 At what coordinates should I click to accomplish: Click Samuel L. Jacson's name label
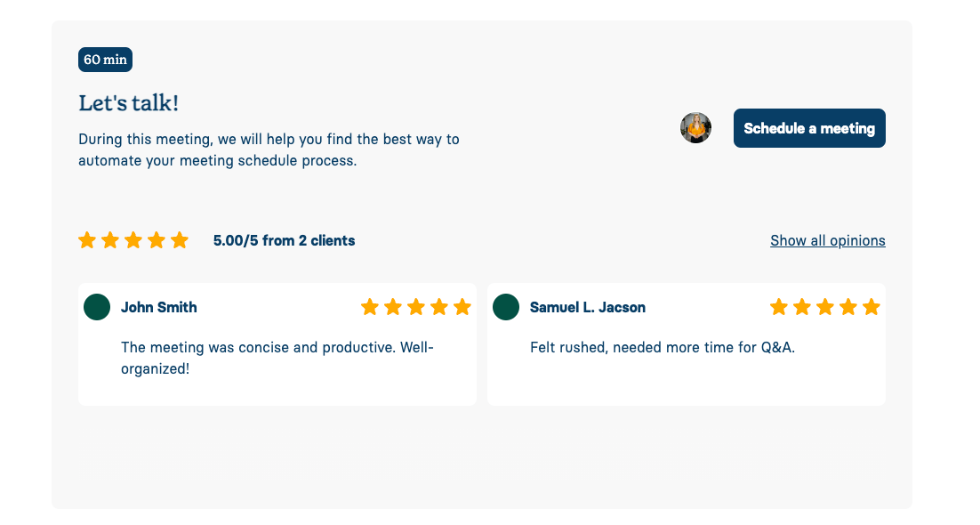click(x=587, y=307)
